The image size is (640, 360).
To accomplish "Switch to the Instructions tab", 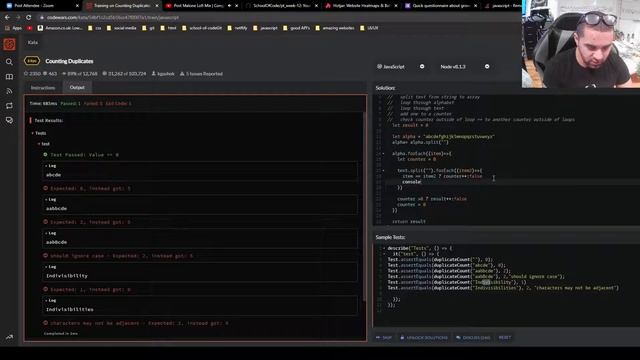I will click(43, 88).
